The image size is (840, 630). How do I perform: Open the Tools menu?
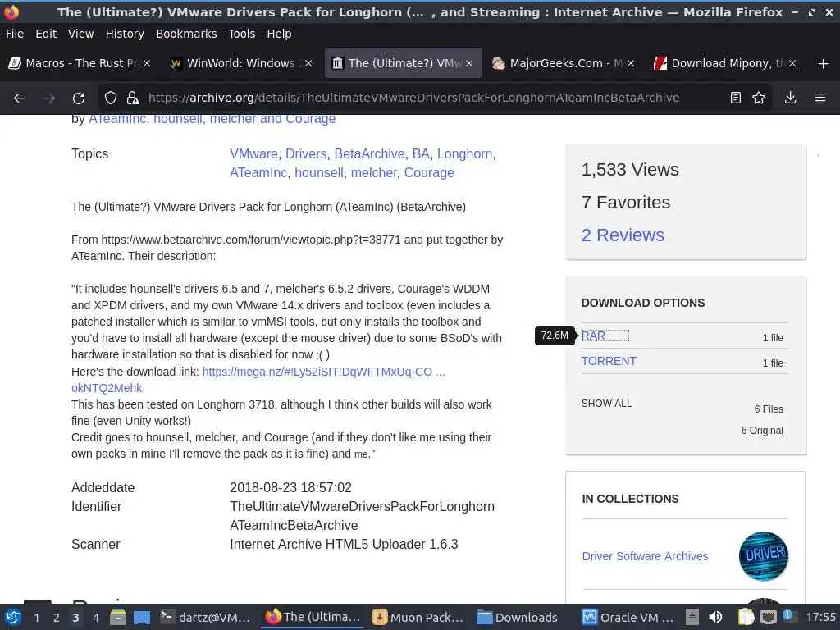pyautogui.click(x=242, y=34)
